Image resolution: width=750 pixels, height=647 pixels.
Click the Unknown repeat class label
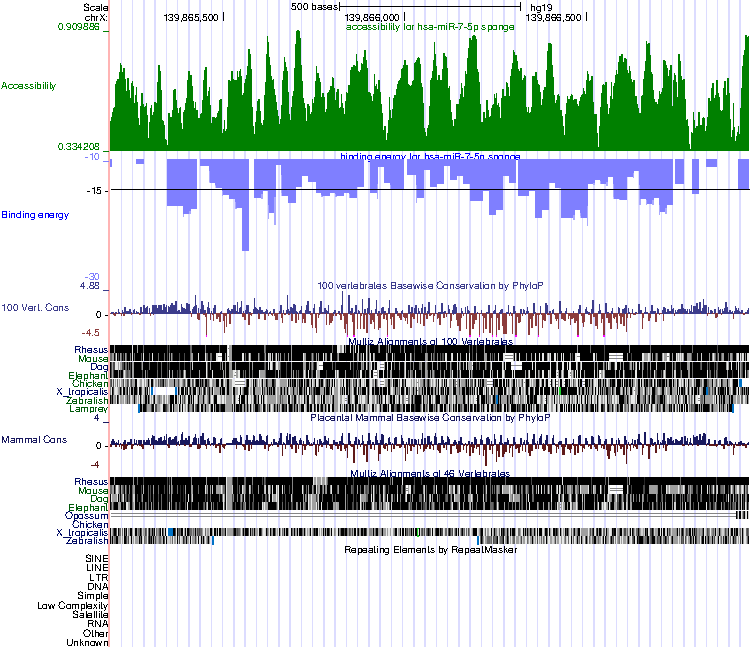pos(88,643)
